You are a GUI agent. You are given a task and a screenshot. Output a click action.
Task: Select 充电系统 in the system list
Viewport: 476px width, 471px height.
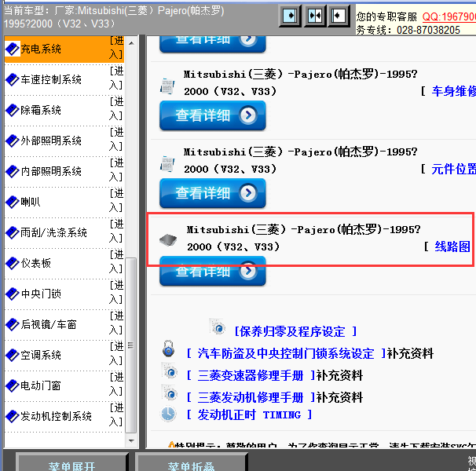click(41, 49)
